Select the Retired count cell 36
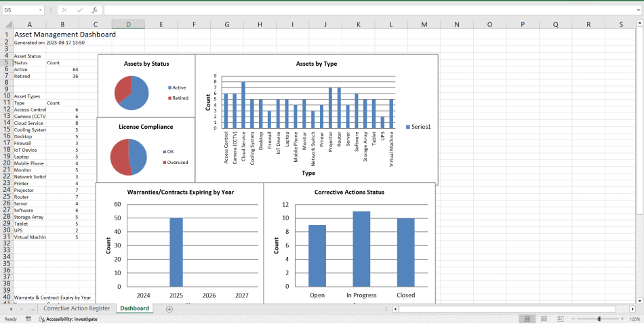The width and height of the screenshot is (644, 324). [x=62, y=76]
